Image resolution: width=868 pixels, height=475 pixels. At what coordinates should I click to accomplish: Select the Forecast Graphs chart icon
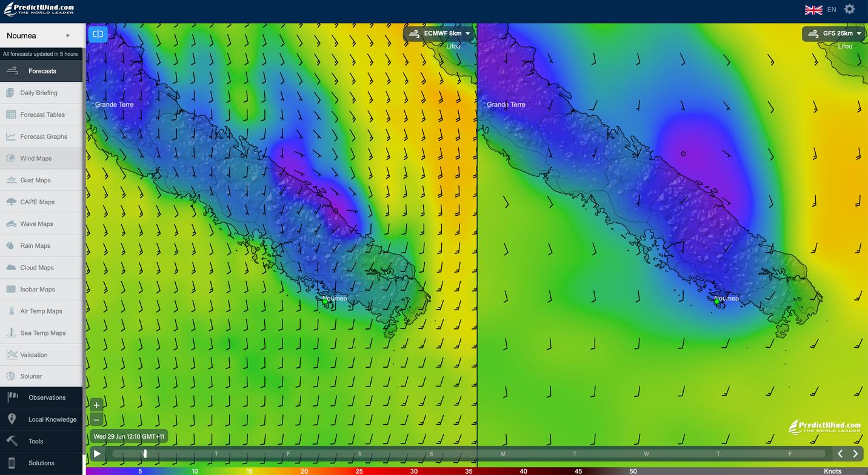[x=10, y=136]
